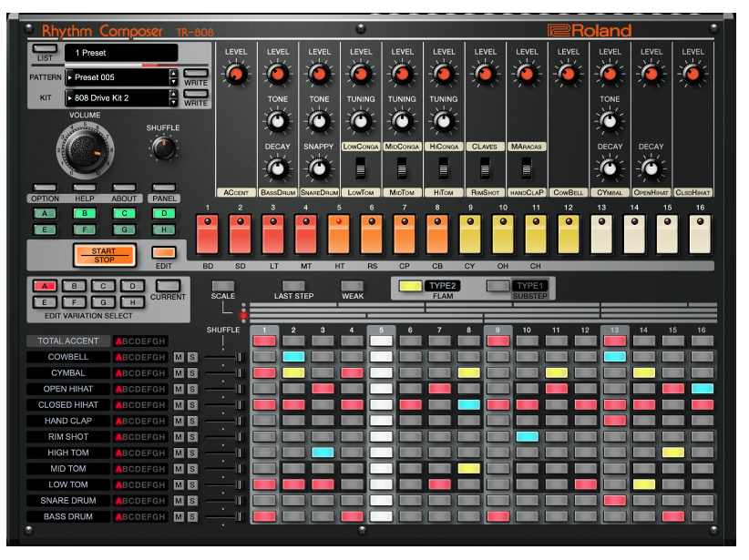Tap yellow step key 9 (CY)
Screen dimensions: 749x560
(x=470, y=234)
